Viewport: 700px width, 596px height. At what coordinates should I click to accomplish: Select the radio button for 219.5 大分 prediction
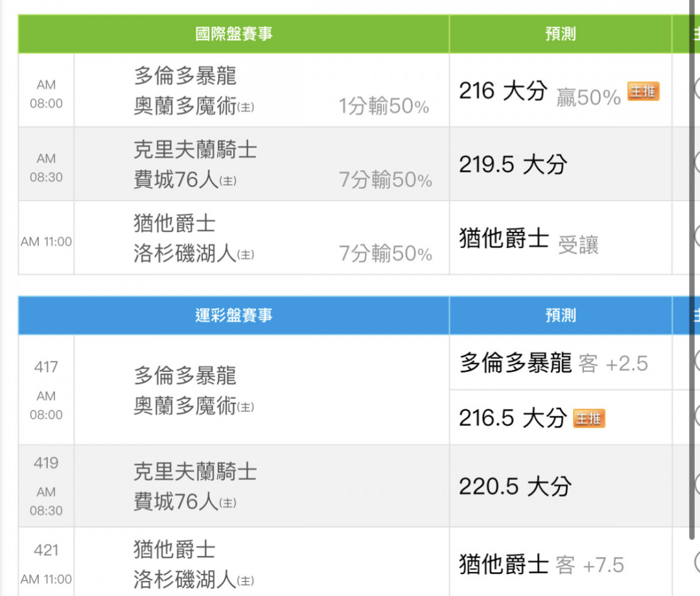pos(697,163)
